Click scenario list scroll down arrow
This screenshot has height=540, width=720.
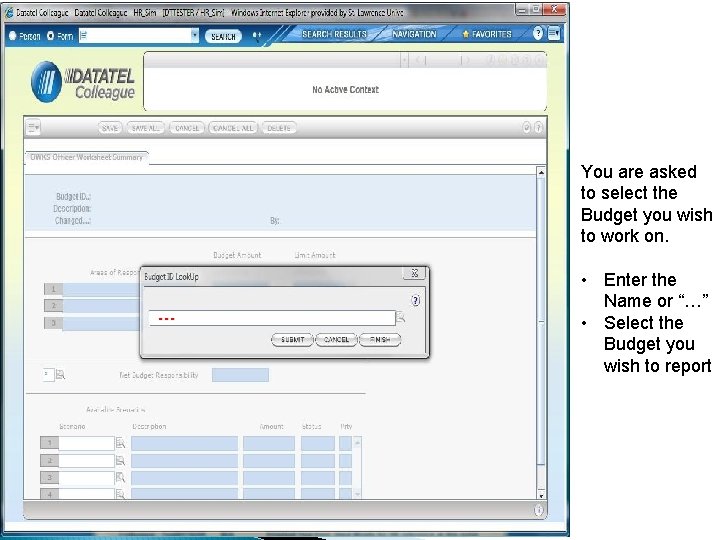[357, 495]
